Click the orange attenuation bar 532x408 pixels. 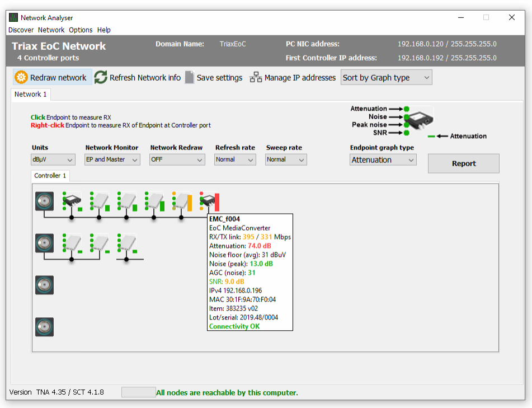[x=190, y=203]
